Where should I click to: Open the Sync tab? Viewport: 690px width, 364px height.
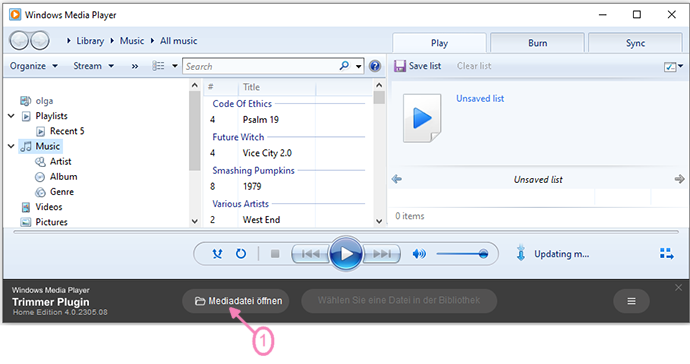click(x=635, y=43)
